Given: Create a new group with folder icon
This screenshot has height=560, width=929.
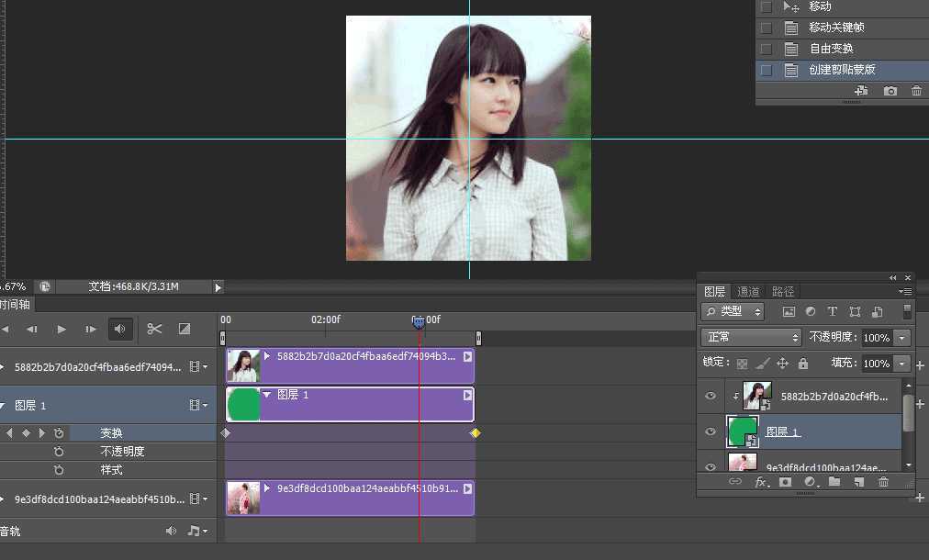Looking at the screenshot, I should tap(834, 481).
